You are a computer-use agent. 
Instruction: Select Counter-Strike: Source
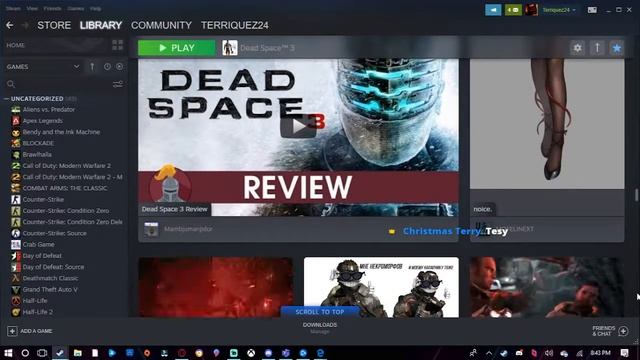[54, 233]
